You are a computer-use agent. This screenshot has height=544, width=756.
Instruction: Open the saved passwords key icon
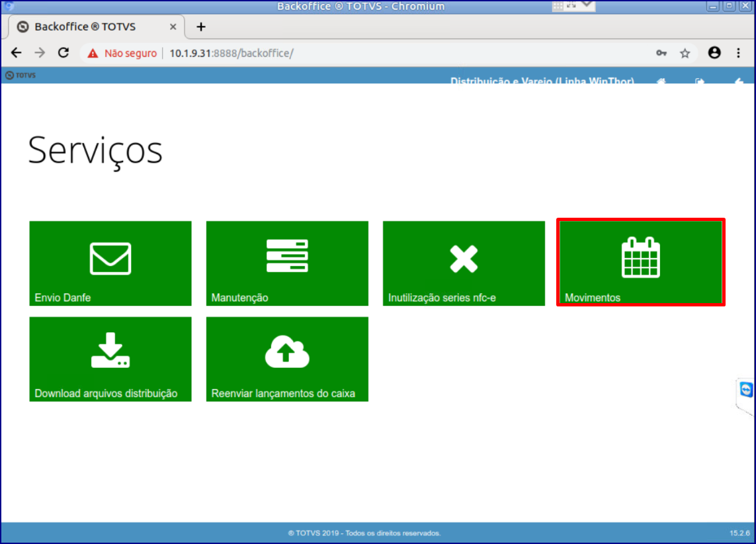[661, 53]
